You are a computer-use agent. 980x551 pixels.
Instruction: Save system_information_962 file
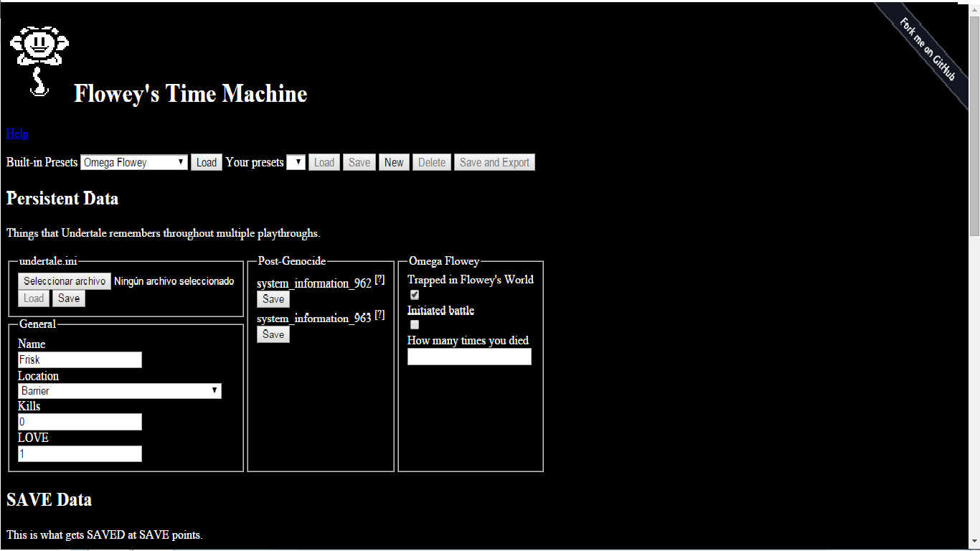click(273, 299)
